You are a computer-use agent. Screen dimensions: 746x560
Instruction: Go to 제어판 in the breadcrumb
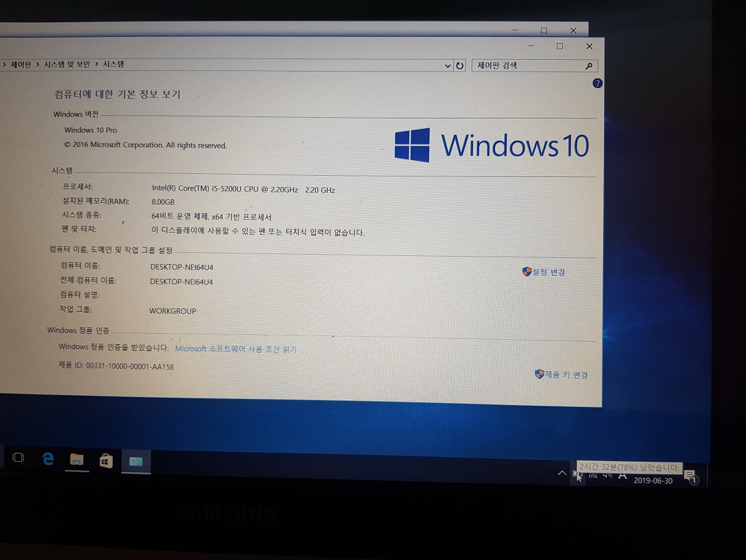coord(21,64)
